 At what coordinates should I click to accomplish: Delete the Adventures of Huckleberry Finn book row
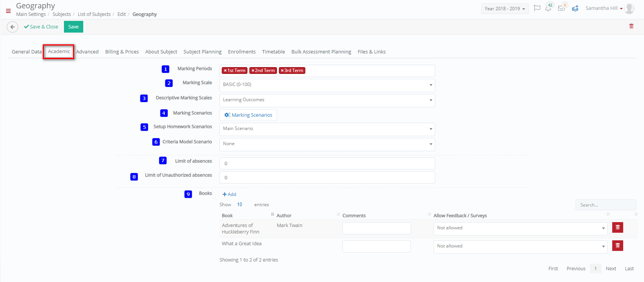[x=618, y=227]
